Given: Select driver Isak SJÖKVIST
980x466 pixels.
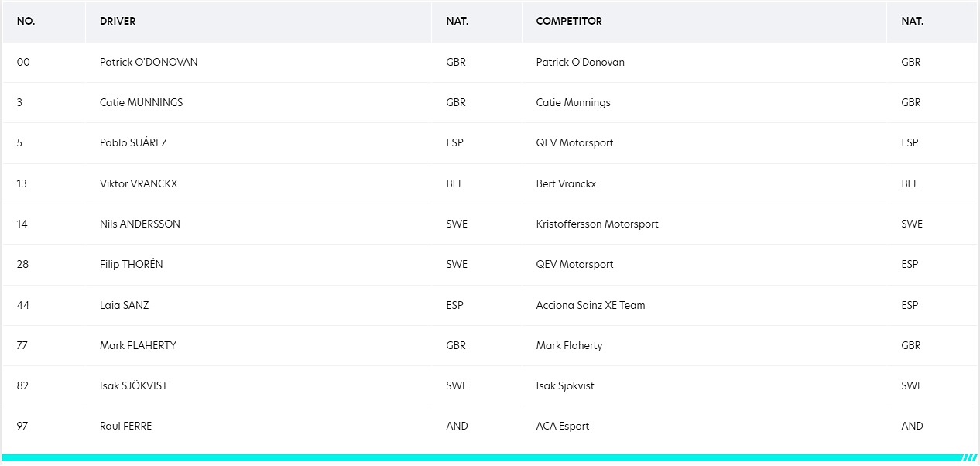Looking at the screenshot, I should [134, 385].
